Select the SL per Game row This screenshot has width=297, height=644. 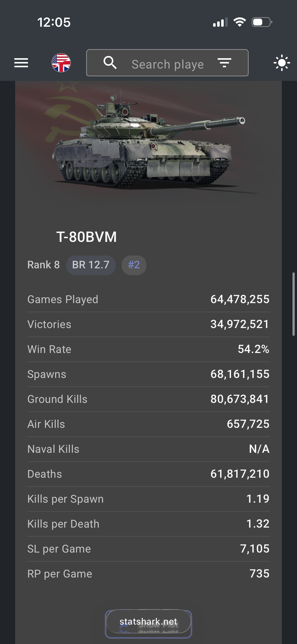click(148, 549)
